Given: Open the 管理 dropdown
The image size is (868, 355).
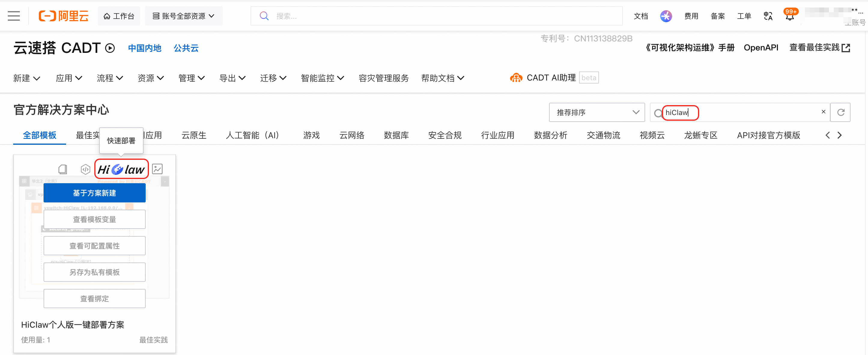Looking at the screenshot, I should 191,78.
